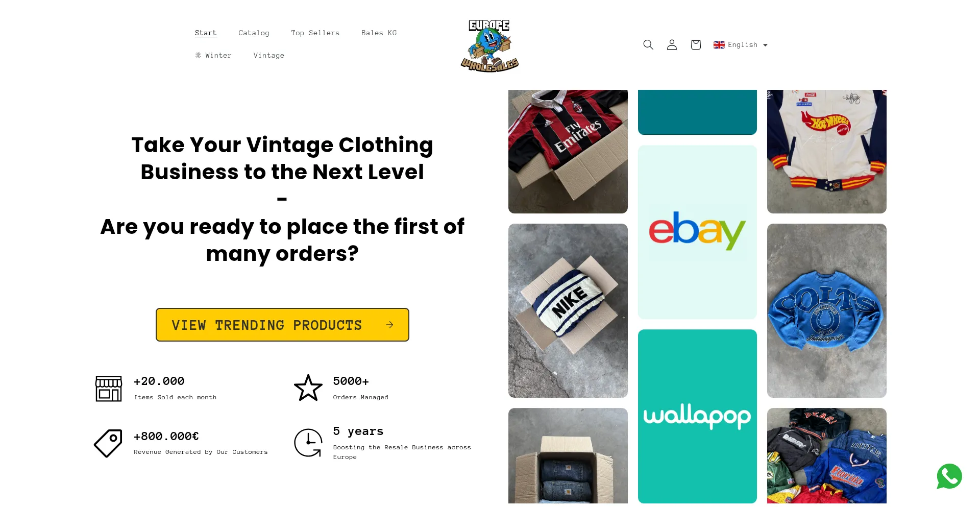980x507 pixels.
Task: Go to Top Sellers page
Action: coord(315,33)
